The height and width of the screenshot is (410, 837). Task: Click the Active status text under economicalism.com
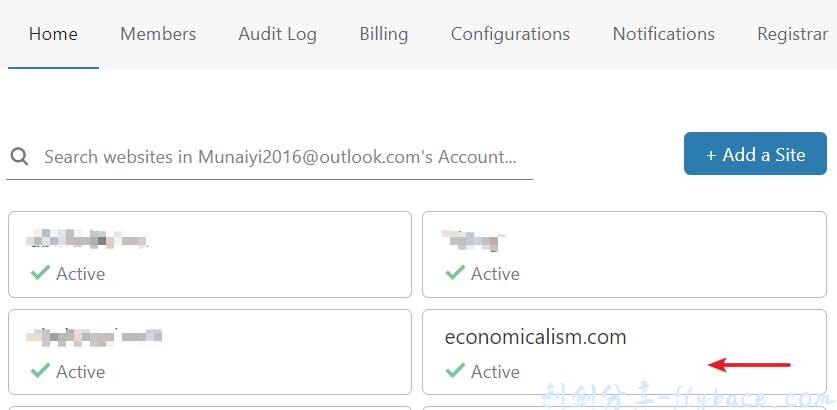pos(495,371)
